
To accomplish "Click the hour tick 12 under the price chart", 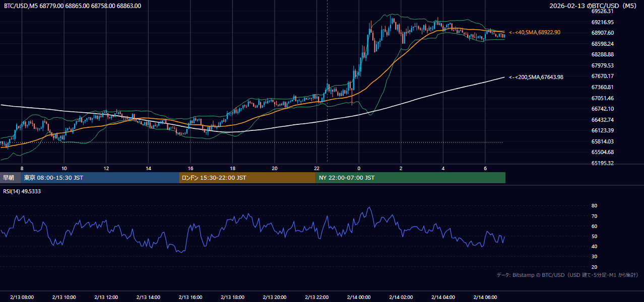I will click(x=106, y=168).
